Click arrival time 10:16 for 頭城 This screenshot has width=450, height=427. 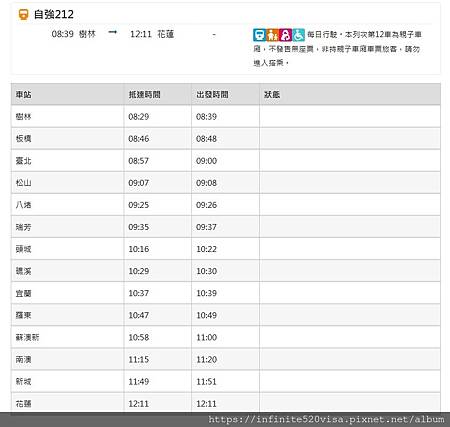tap(139, 249)
